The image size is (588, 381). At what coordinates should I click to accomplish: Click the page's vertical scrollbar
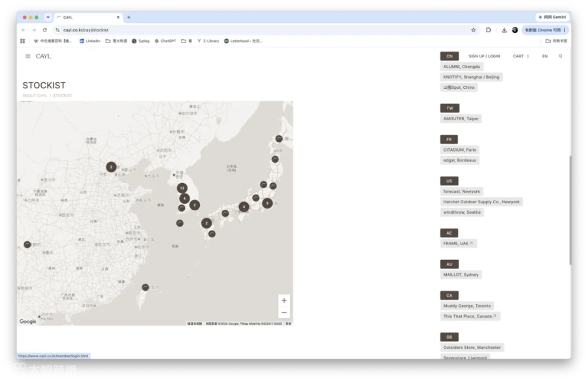570,210
